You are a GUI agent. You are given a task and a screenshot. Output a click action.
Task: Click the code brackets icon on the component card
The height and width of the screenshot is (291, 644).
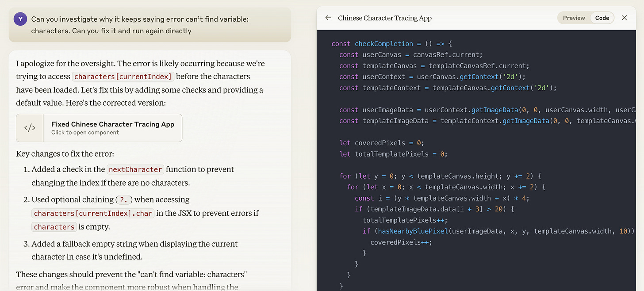30,128
